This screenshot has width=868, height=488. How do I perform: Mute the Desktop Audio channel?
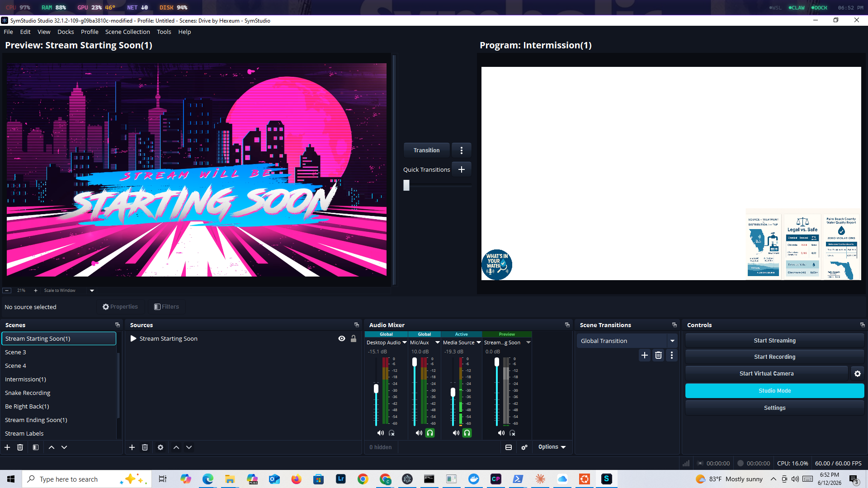(x=381, y=433)
